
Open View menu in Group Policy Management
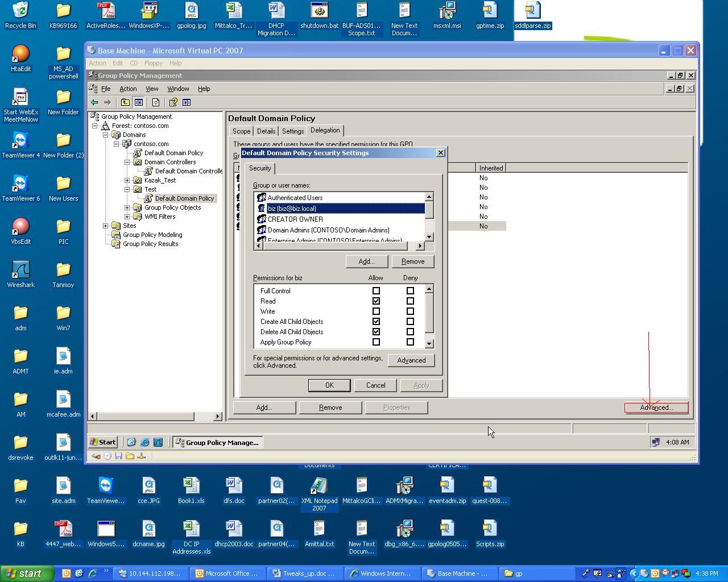pyautogui.click(x=152, y=89)
